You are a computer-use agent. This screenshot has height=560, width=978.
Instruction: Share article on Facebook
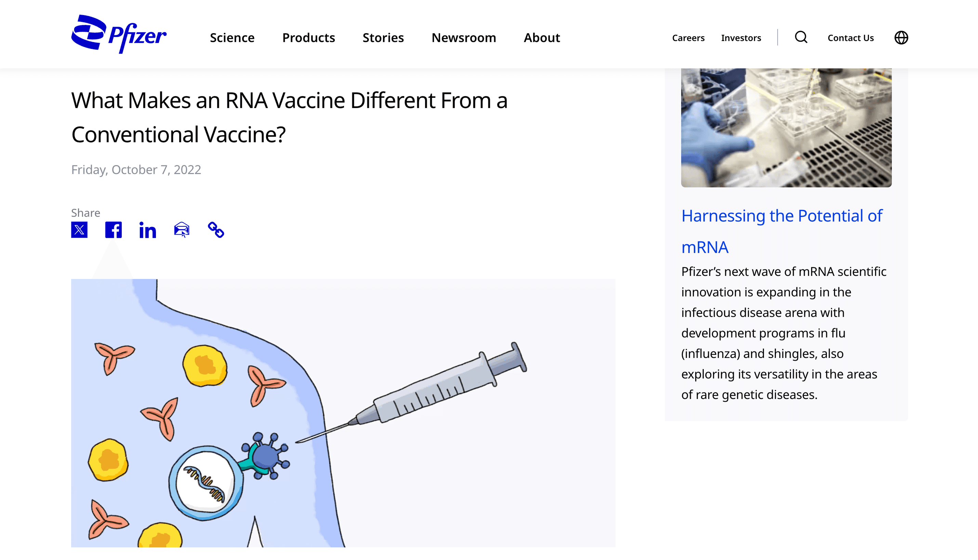[x=114, y=230]
